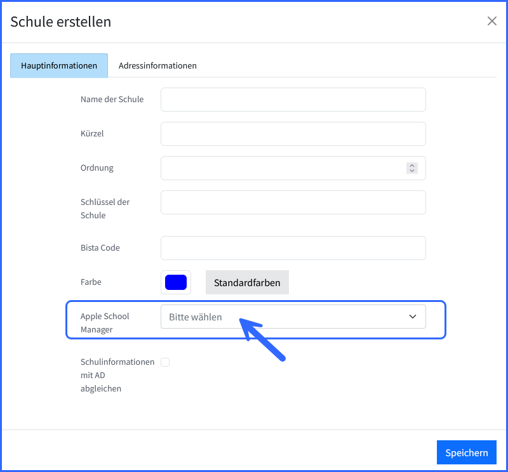This screenshot has height=472, width=508.
Task: Focus the Bista Code input field
Action: click(293, 248)
